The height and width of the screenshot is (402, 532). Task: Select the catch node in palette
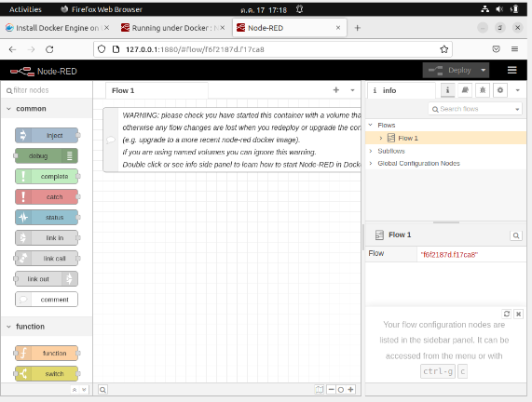tap(47, 197)
